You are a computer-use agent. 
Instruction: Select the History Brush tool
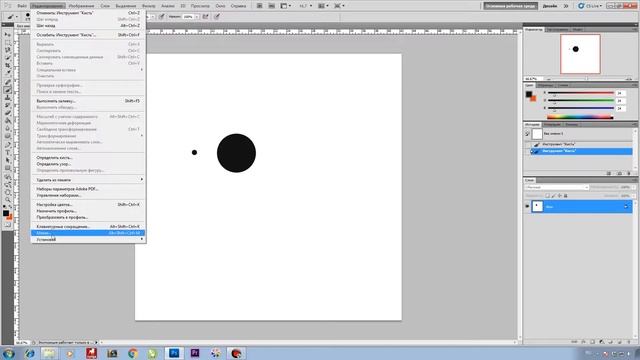pyautogui.click(x=8, y=105)
